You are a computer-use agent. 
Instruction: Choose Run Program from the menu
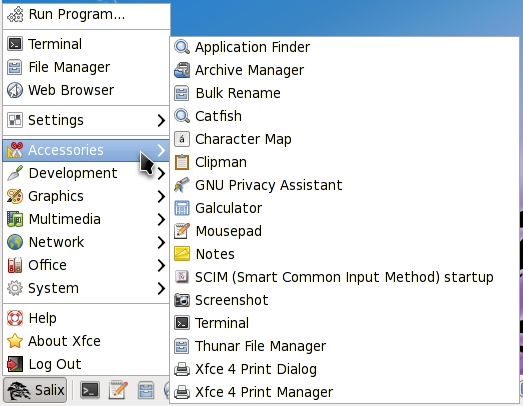pos(86,15)
